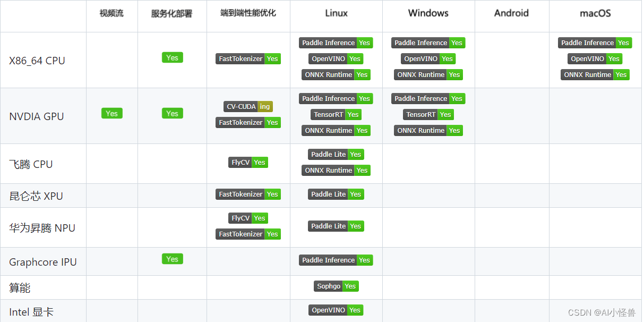Viewport: 644px width, 322px height.
Task: Expand the FlyCV badge for 华为昇腾 NPU
Action: (248, 218)
